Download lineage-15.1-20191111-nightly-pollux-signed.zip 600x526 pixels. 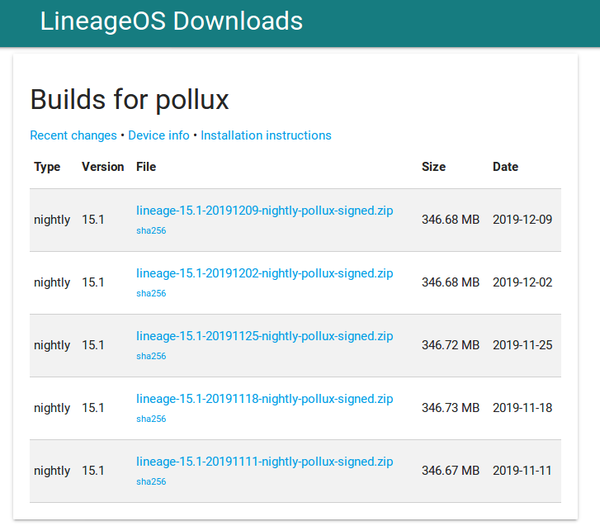tap(264, 462)
